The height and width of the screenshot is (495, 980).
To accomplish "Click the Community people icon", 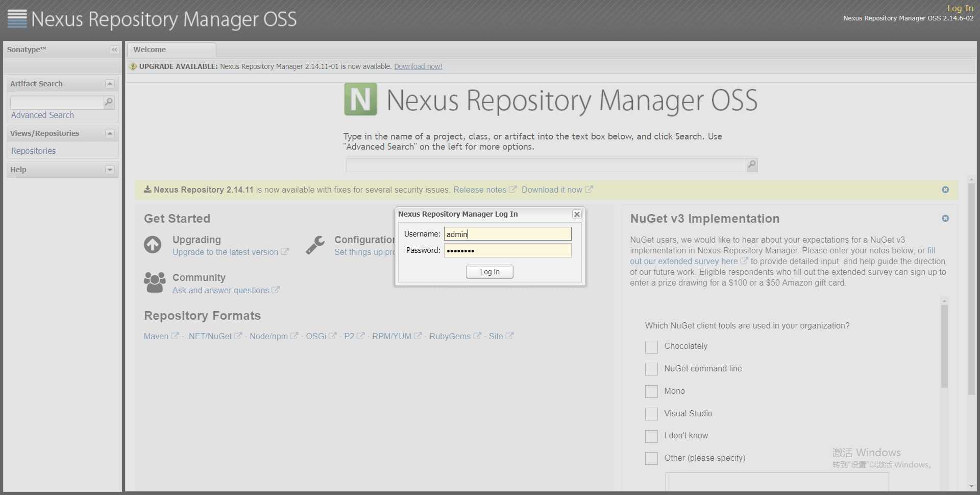I will [155, 282].
